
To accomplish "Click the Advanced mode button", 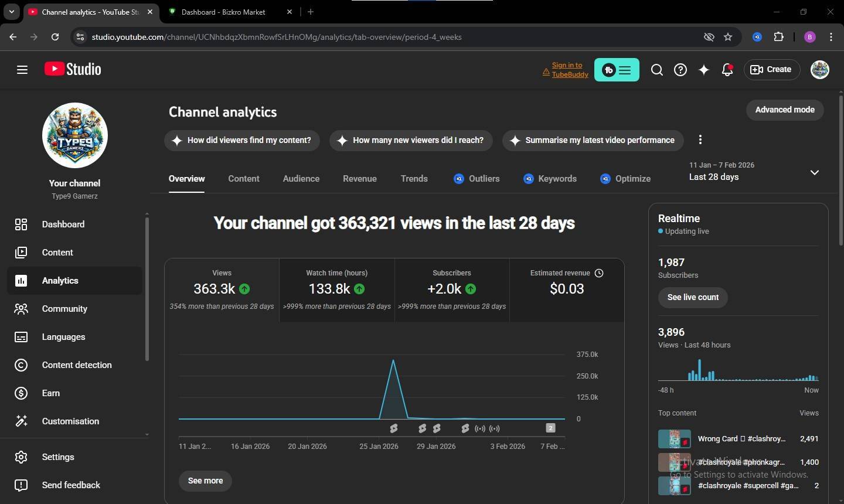I will pyautogui.click(x=784, y=110).
